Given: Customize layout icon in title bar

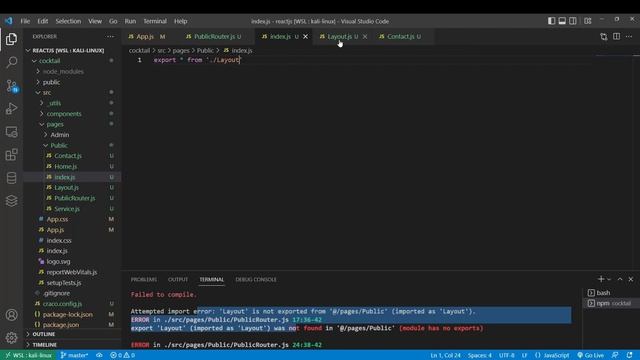Looking at the screenshot, I should (588, 21).
